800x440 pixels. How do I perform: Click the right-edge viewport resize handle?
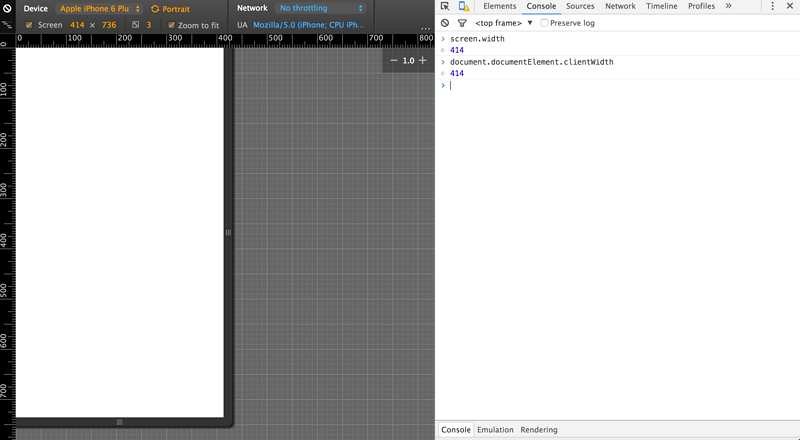click(228, 232)
